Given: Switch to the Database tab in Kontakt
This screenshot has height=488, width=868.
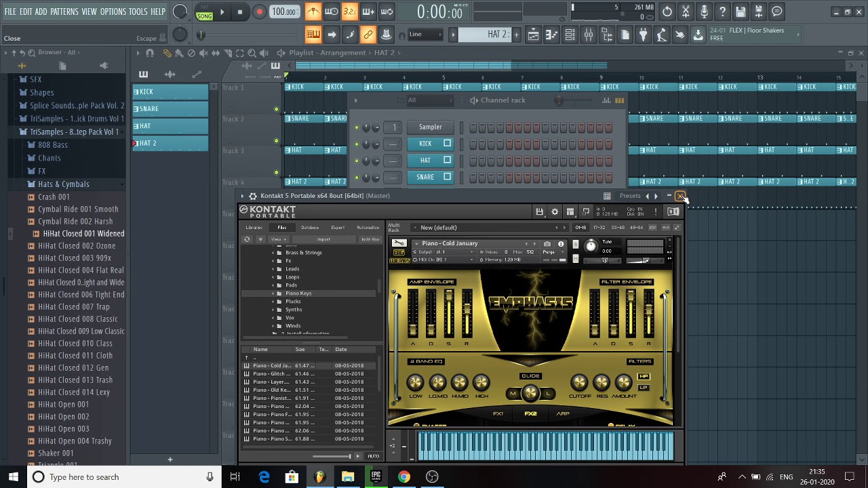Looking at the screenshot, I should 310,228.
